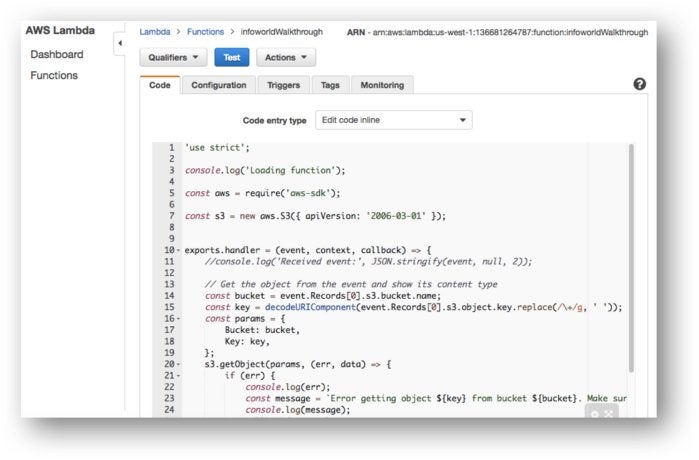Switch to the Code tab

[160, 85]
